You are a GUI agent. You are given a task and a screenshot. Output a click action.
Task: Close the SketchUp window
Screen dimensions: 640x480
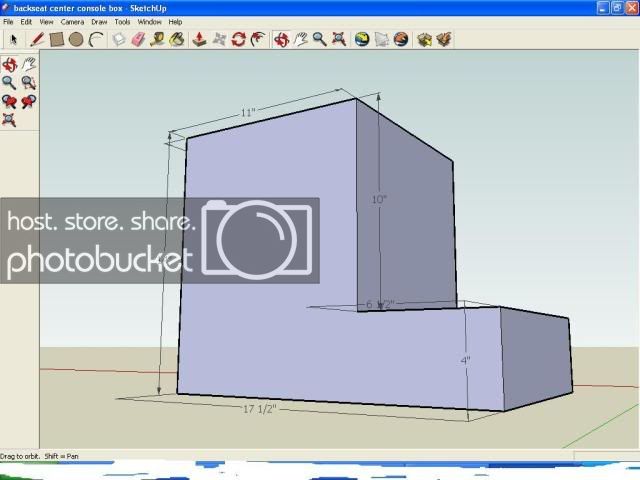[x=632, y=8]
